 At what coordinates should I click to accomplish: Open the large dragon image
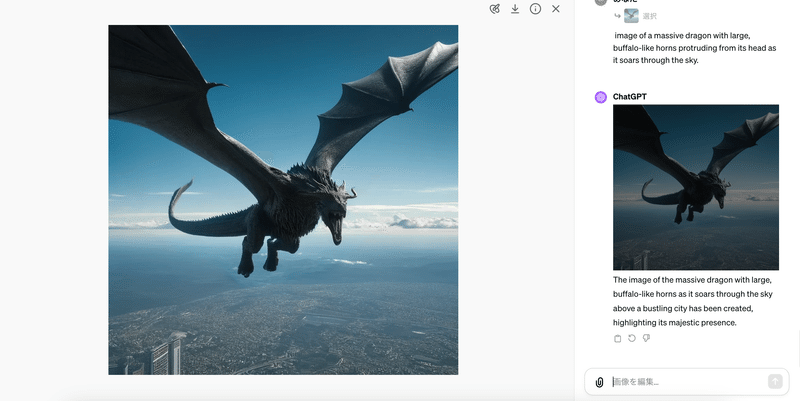click(x=283, y=200)
